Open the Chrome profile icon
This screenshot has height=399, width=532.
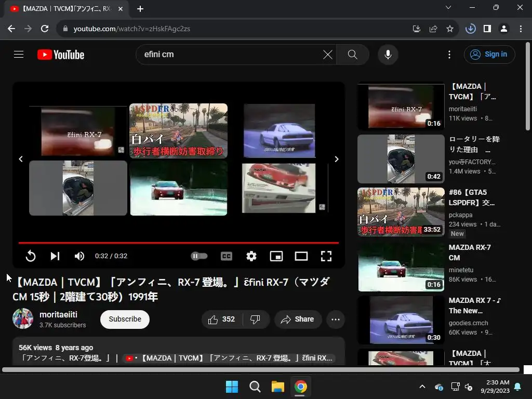click(504, 29)
